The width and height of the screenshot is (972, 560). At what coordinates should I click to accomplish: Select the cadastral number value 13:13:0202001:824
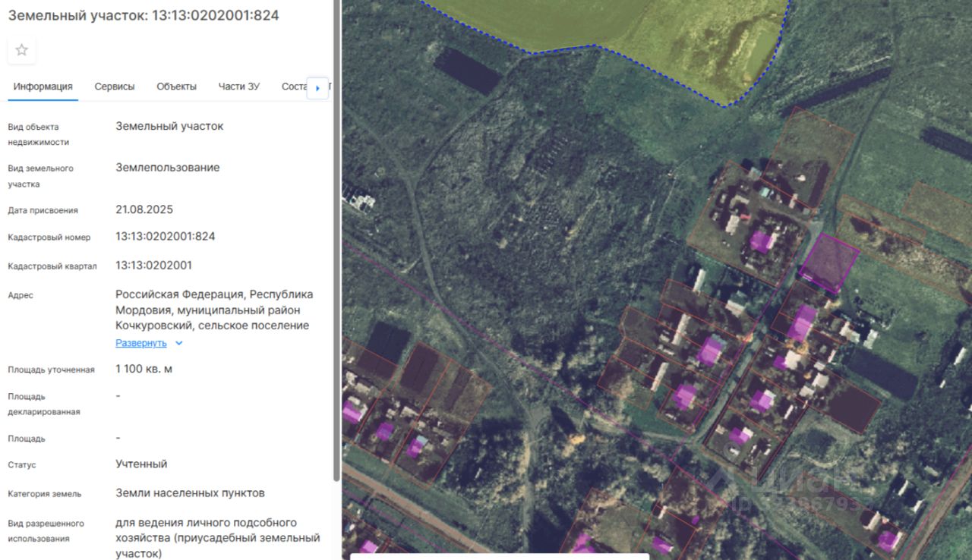click(x=166, y=237)
